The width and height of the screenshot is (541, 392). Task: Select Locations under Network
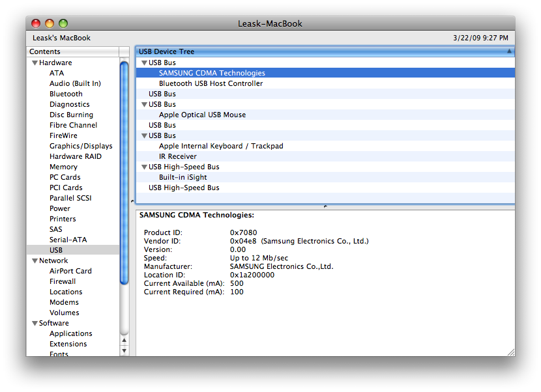coord(66,292)
